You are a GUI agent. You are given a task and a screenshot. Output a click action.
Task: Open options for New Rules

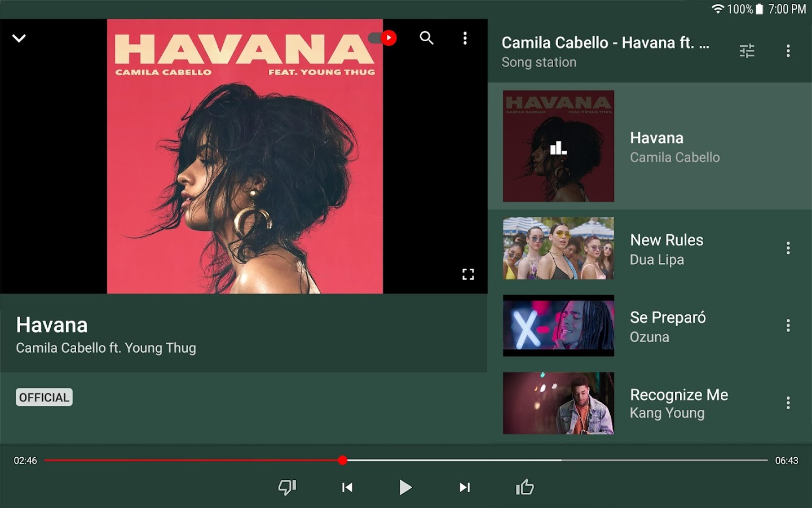(788, 248)
